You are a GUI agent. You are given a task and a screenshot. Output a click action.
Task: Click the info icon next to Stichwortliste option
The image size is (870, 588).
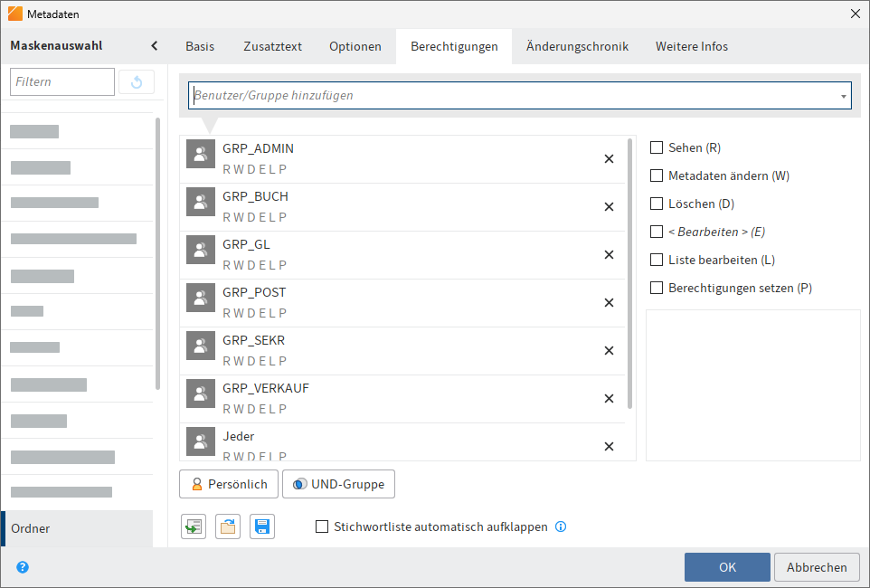(x=561, y=526)
